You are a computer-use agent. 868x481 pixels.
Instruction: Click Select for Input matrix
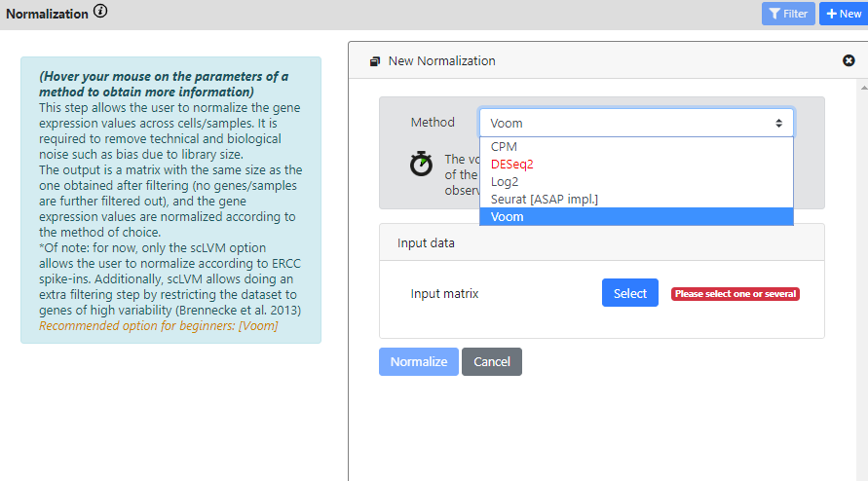point(630,293)
